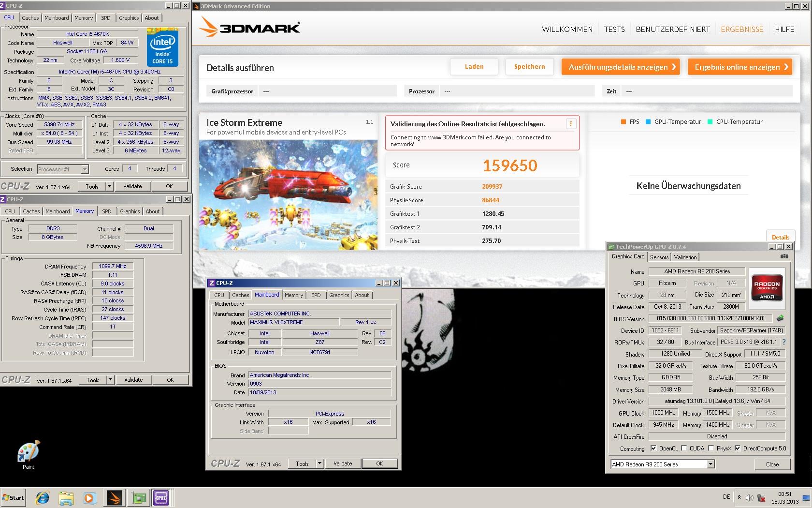Image resolution: width=812 pixels, height=508 pixels.
Task: Click the orange FPS legend swatch
Action: coord(623,122)
